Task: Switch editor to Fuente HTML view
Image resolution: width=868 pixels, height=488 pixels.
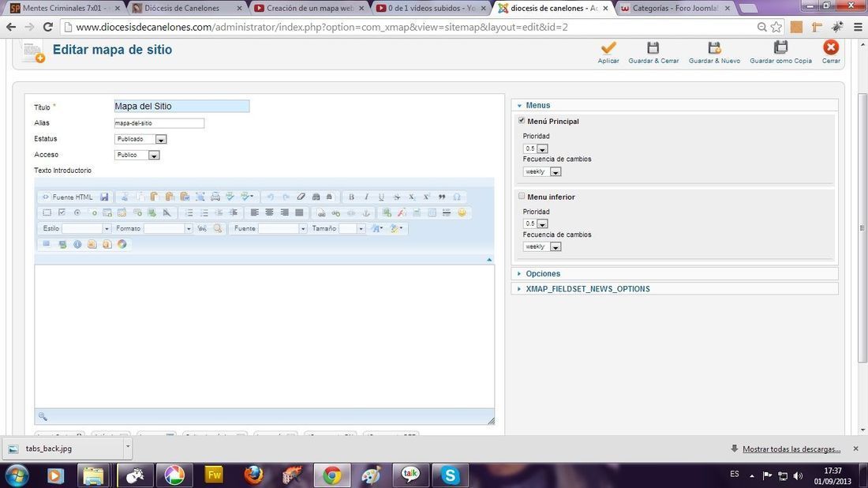Action: point(68,197)
